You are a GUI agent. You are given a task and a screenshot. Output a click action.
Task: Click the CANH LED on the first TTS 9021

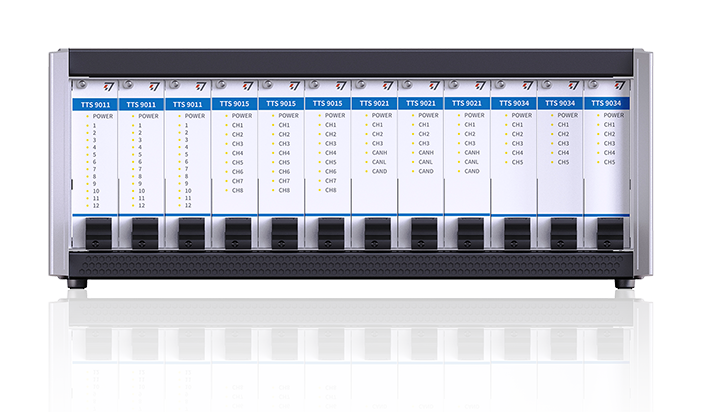(x=366, y=153)
